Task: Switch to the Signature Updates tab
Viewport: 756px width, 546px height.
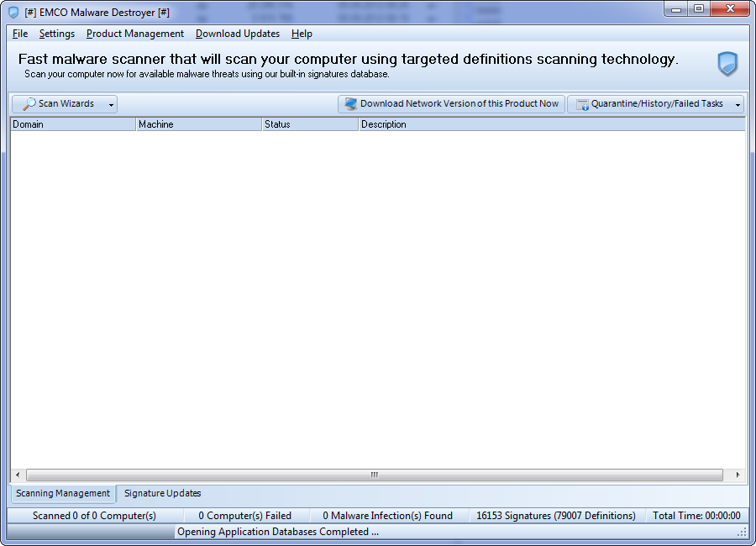Action: (162, 493)
